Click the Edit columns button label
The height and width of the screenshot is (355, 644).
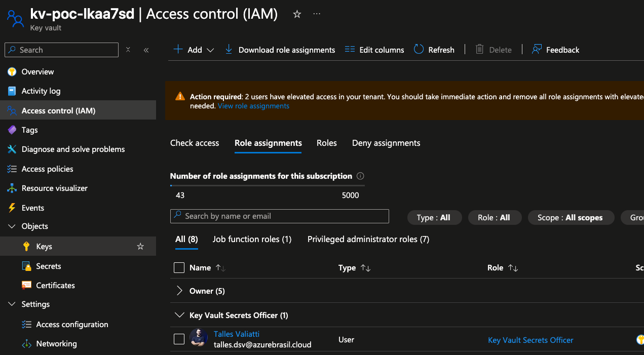coord(382,50)
